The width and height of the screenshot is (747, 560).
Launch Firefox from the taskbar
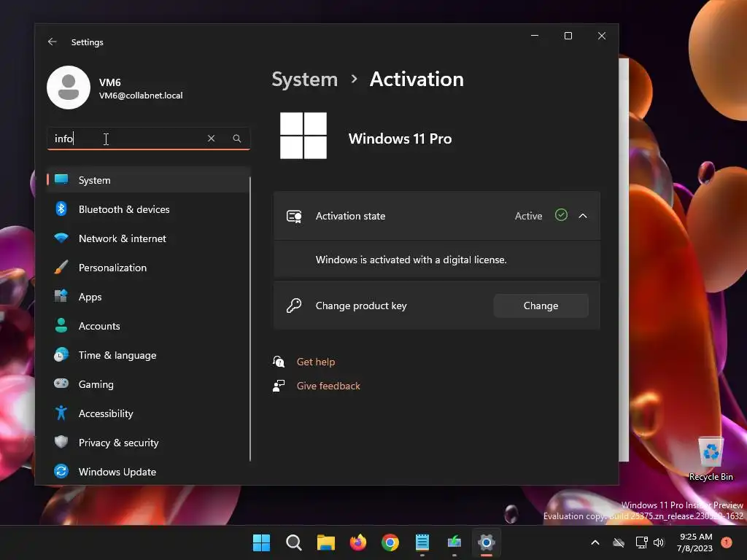pos(357,542)
